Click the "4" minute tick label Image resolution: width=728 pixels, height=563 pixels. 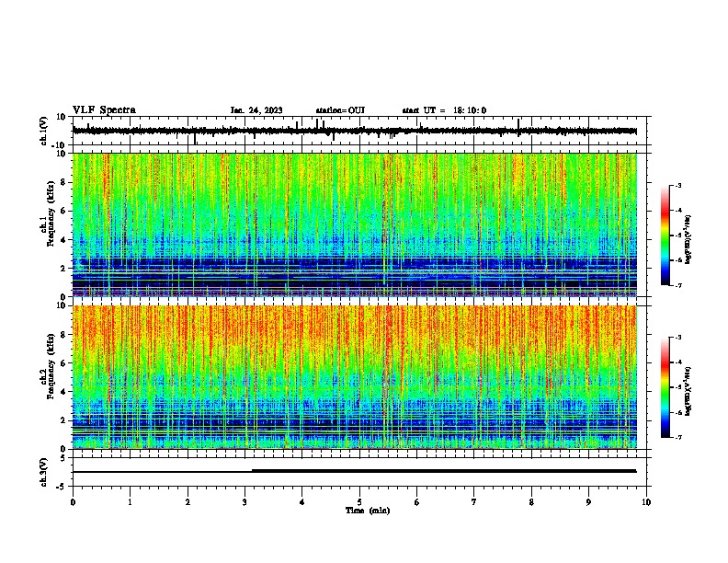[302, 502]
